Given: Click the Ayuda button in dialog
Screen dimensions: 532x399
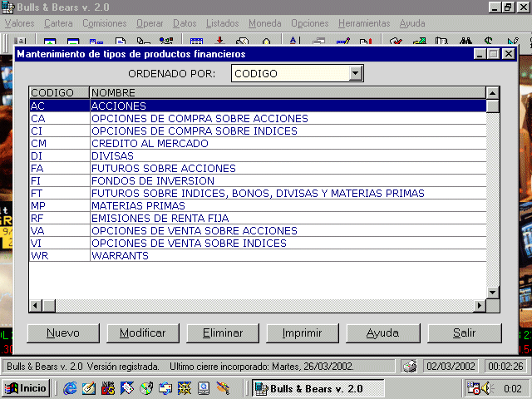Looking at the screenshot, I should pos(383,333).
